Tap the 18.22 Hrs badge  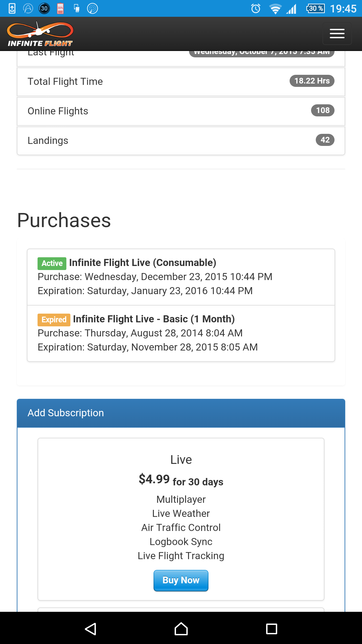point(312,81)
